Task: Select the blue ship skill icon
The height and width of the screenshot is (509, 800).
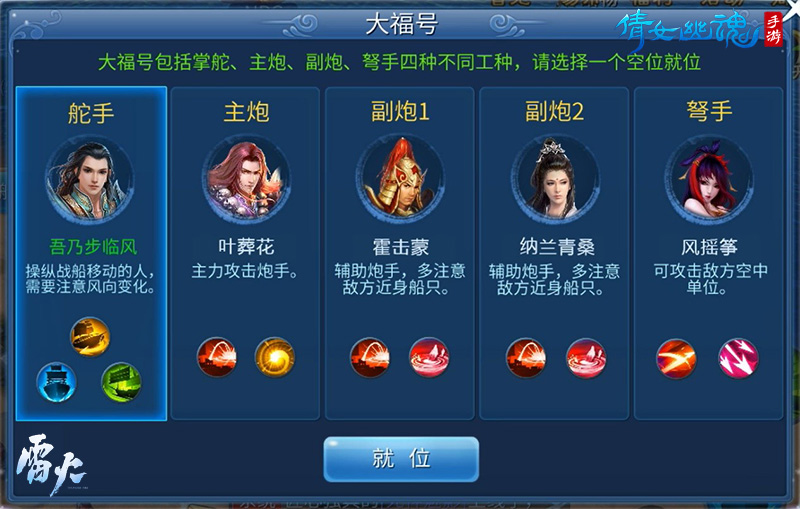Action: 57,382
